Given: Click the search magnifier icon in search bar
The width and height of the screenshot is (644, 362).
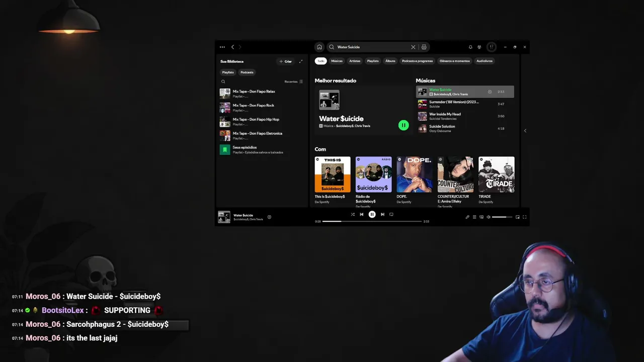Looking at the screenshot, I should [332, 47].
